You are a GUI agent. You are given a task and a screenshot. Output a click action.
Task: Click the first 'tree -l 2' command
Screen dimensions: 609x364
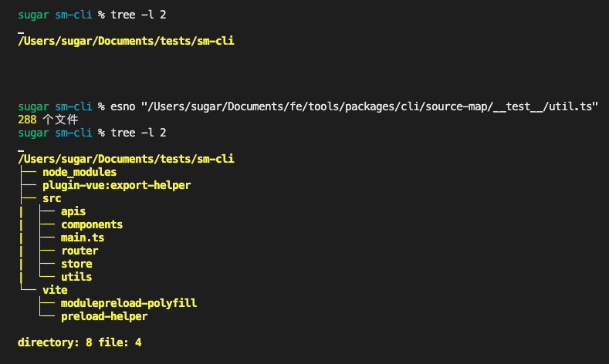point(138,15)
